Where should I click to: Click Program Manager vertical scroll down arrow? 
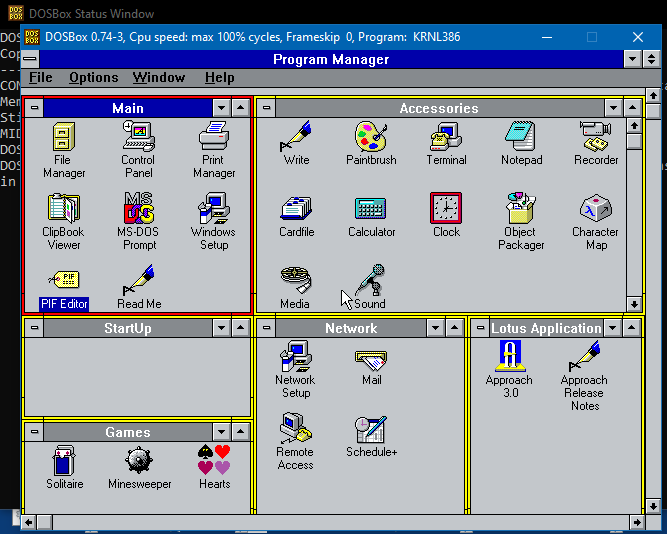coord(653,506)
